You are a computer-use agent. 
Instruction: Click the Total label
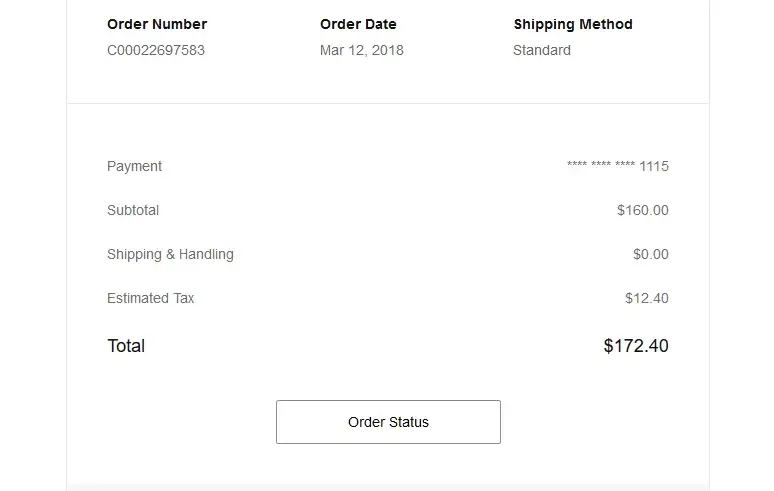point(126,346)
